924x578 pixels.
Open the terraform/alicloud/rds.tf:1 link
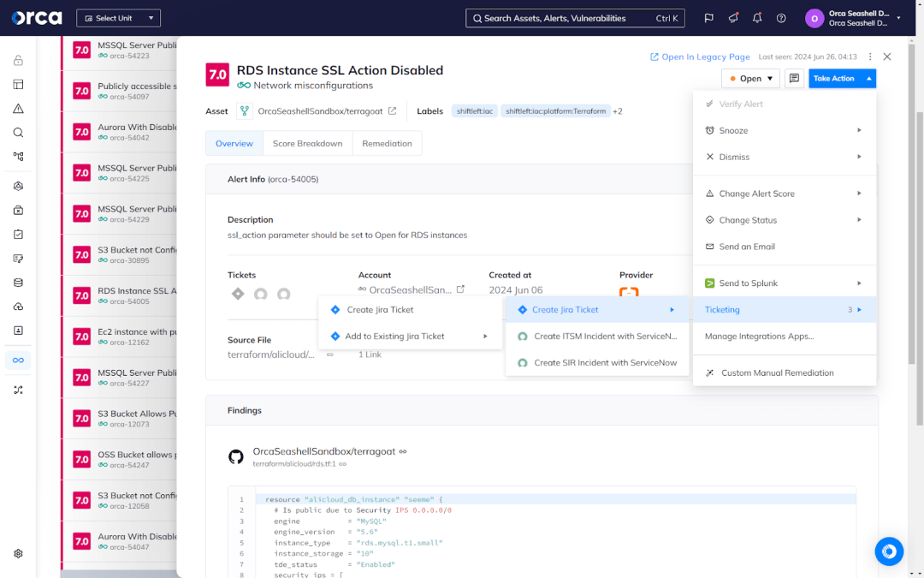pos(294,463)
